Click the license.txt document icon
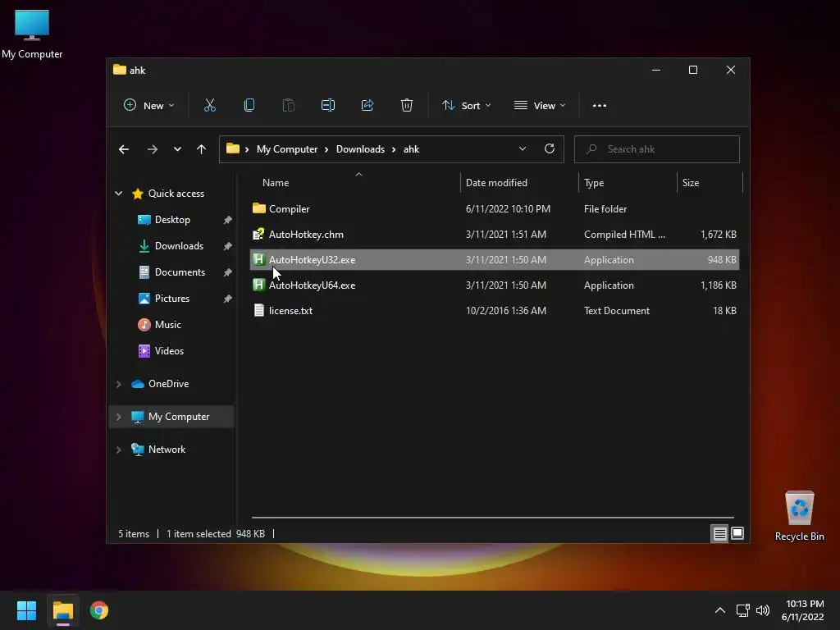This screenshot has height=630, width=840. [258, 310]
